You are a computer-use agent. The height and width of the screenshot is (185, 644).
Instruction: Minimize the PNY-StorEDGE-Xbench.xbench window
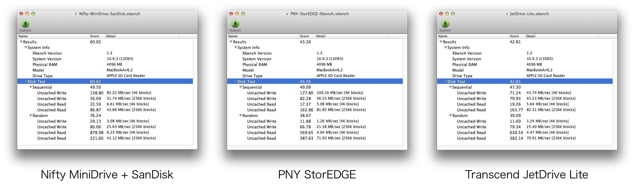pyautogui.click(x=237, y=14)
